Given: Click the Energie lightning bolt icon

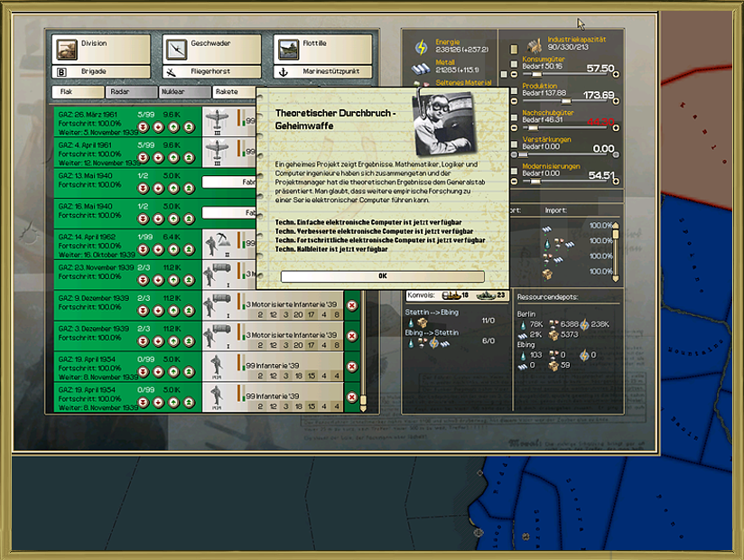Looking at the screenshot, I should [420, 48].
